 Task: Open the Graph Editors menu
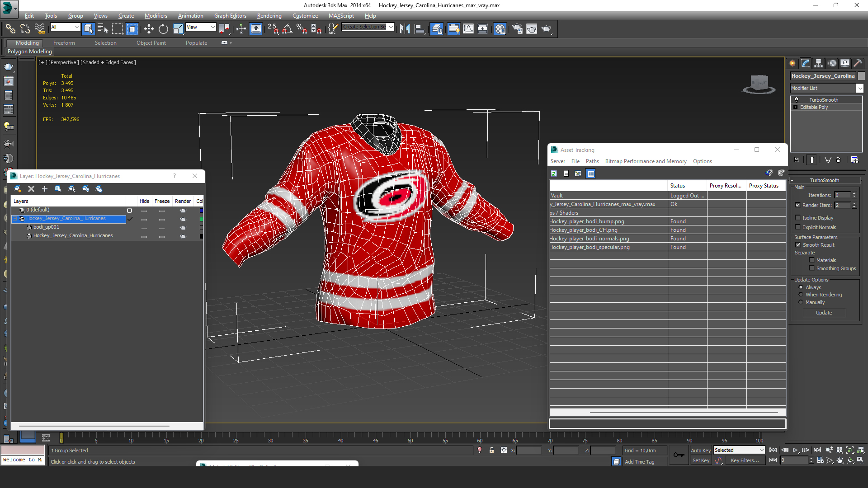point(230,16)
